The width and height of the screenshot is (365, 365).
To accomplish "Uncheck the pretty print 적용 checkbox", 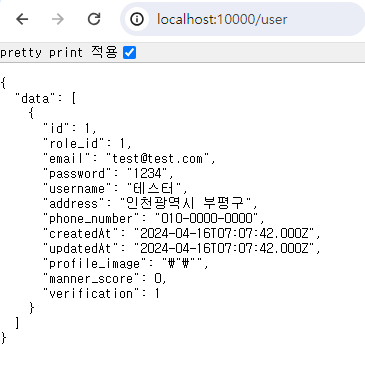I will pos(129,53).
